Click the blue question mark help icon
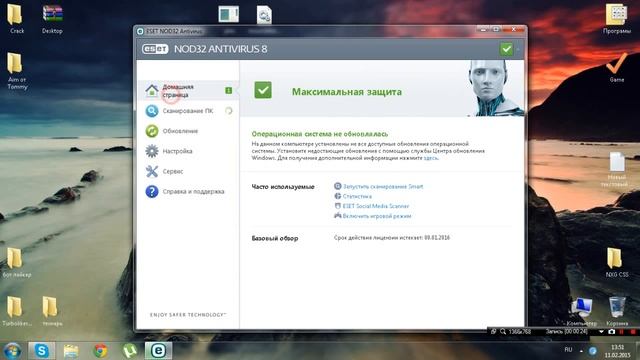This screenshot has height=360, width=640. pyautogui.click(x=152, y=191)
